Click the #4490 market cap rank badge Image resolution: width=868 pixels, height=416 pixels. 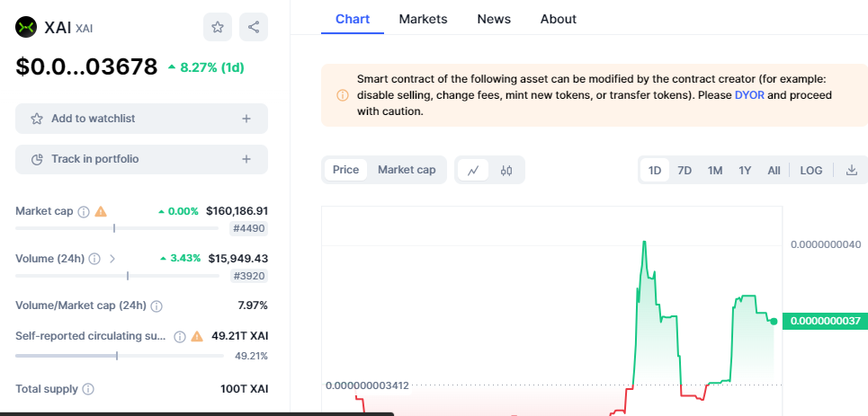[x=248, y=228]
